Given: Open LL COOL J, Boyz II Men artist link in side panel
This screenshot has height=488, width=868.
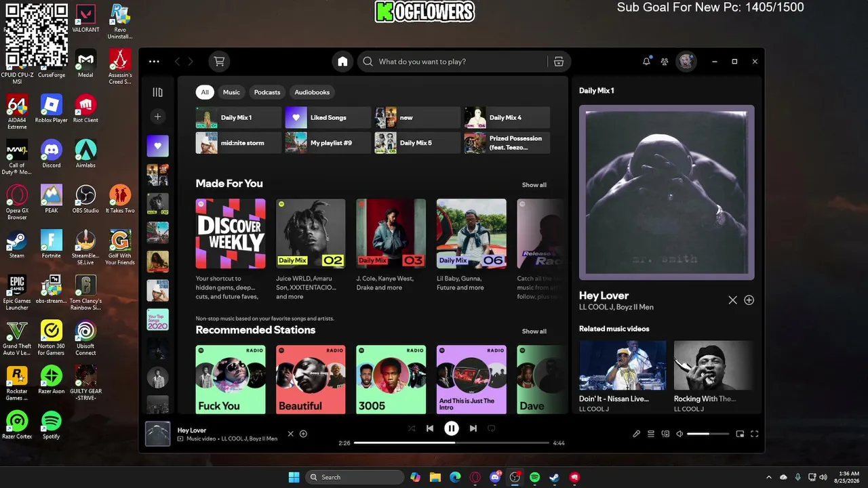Looking at the screenshot, I should click(616, 307).
